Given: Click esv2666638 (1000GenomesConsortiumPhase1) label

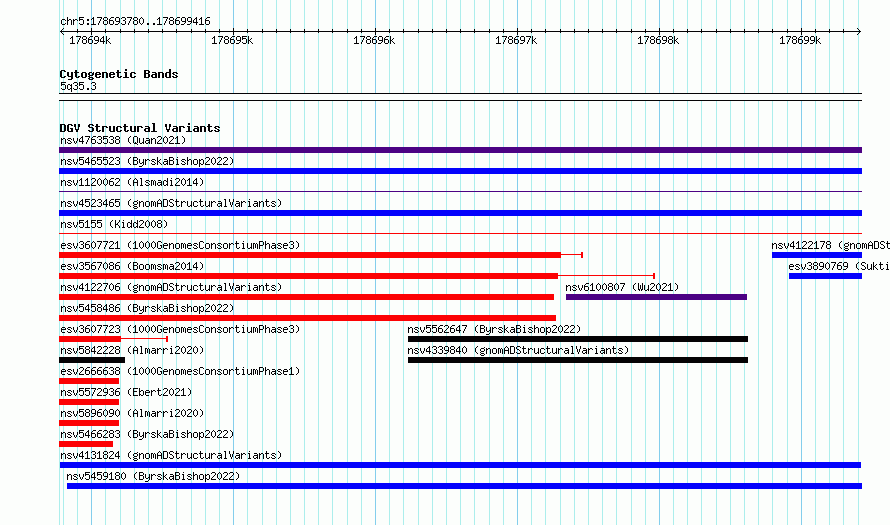Looking at the screenshot, I should click(180, 371).
